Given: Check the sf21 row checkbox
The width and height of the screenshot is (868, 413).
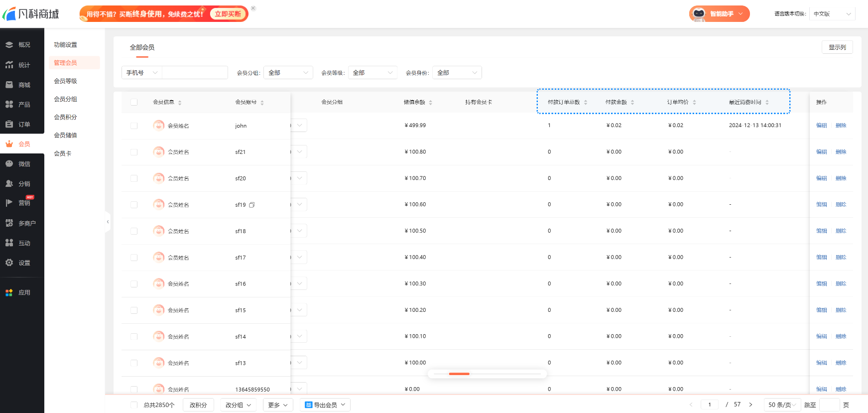Looking at the screenshot, I should tap(134, 152).
